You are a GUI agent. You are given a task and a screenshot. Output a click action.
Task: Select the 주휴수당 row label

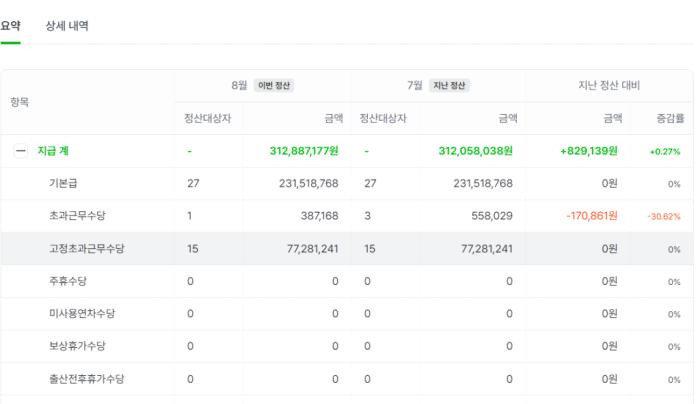[67, 281]
